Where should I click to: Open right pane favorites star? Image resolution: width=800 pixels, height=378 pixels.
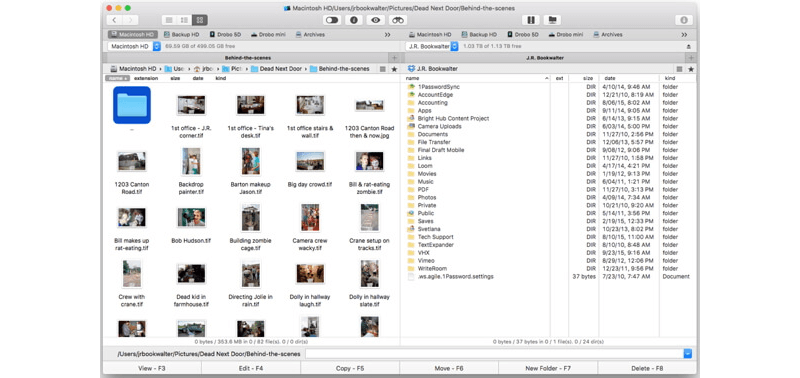pos(691,69)
